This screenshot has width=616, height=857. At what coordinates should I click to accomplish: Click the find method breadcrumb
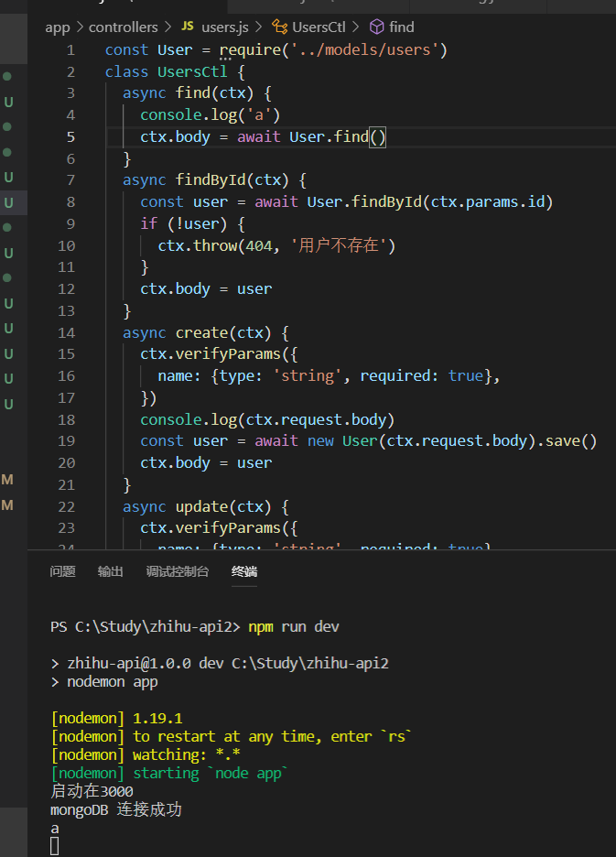point(402,27)
